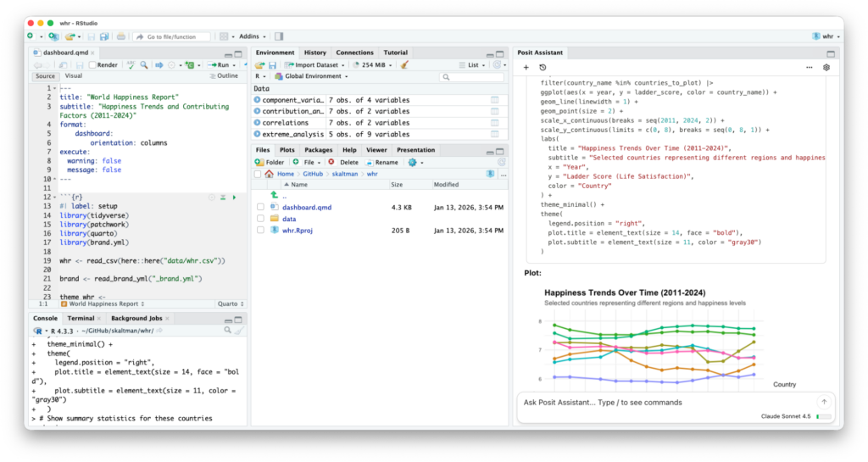Click the Ask Posit Assistant input field

coord(667,403)
